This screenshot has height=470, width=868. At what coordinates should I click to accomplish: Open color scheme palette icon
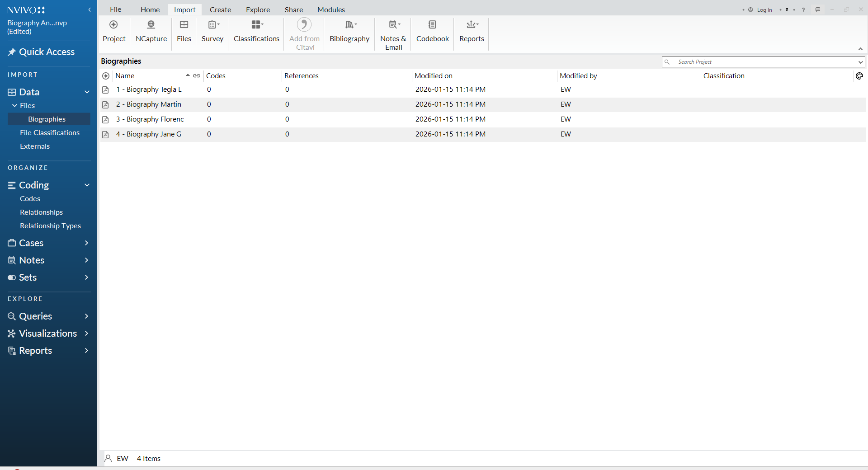859,76
